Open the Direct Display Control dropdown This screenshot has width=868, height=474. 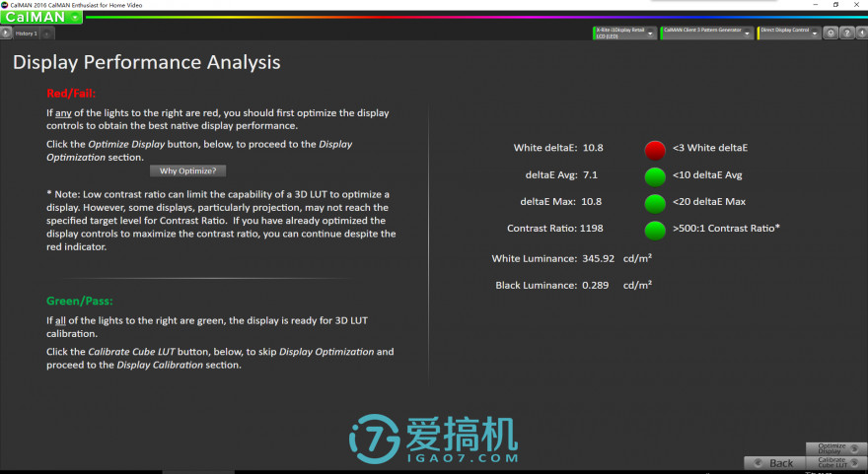(x=788, y=34)
